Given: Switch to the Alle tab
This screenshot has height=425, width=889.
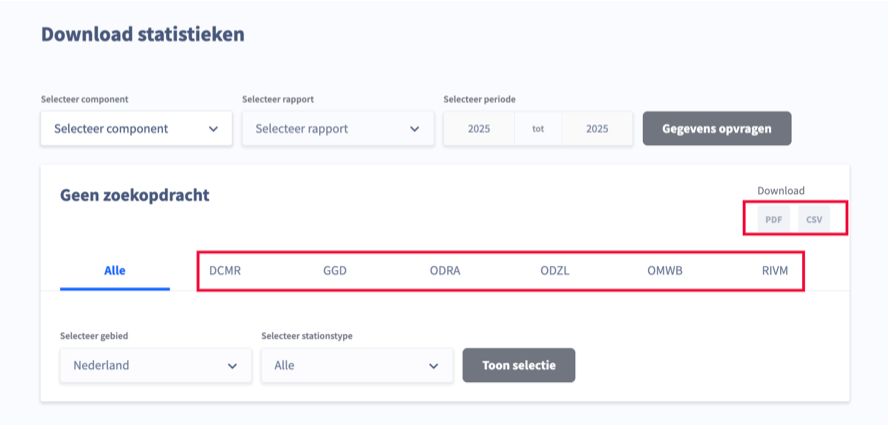Looking at the screenshot, I should tap(115, 270).
